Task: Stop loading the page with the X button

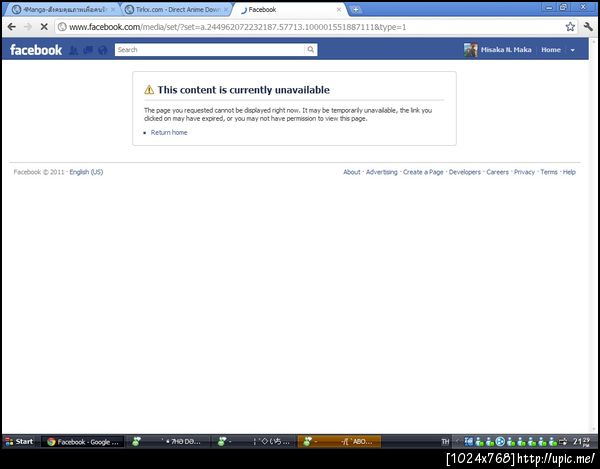Action: tap(44, 27)
